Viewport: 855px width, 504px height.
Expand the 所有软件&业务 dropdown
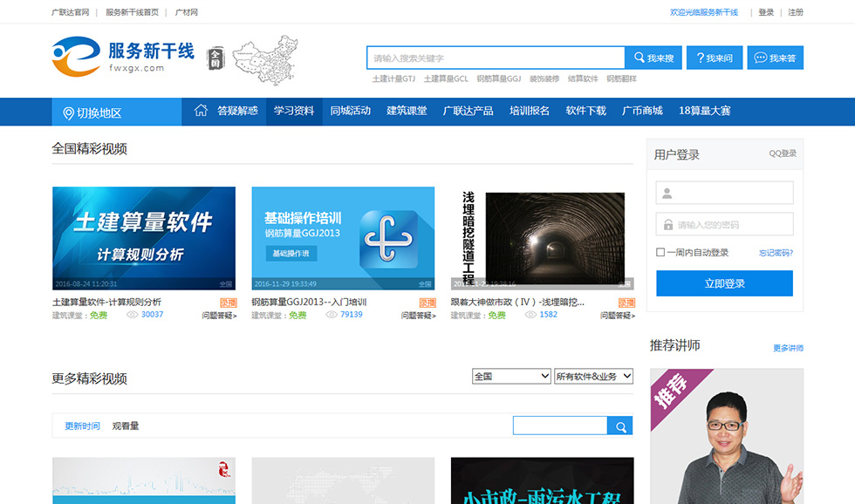coord(593,377)
